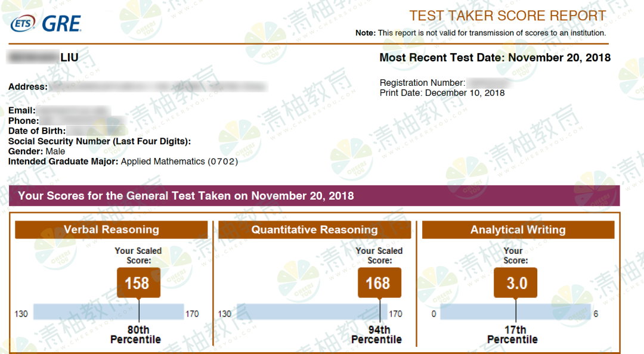Click the ETS oval logo

[x=23, y=23]
